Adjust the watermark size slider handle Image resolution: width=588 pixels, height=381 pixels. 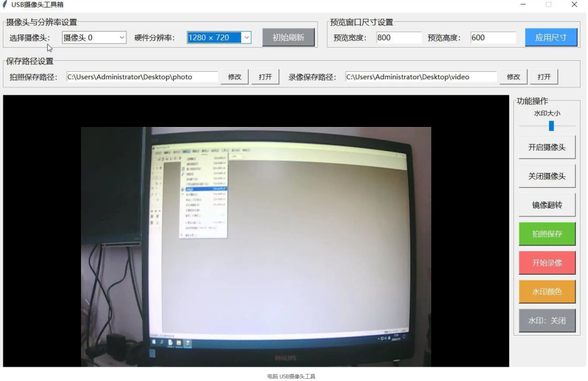tap(551, 126)
